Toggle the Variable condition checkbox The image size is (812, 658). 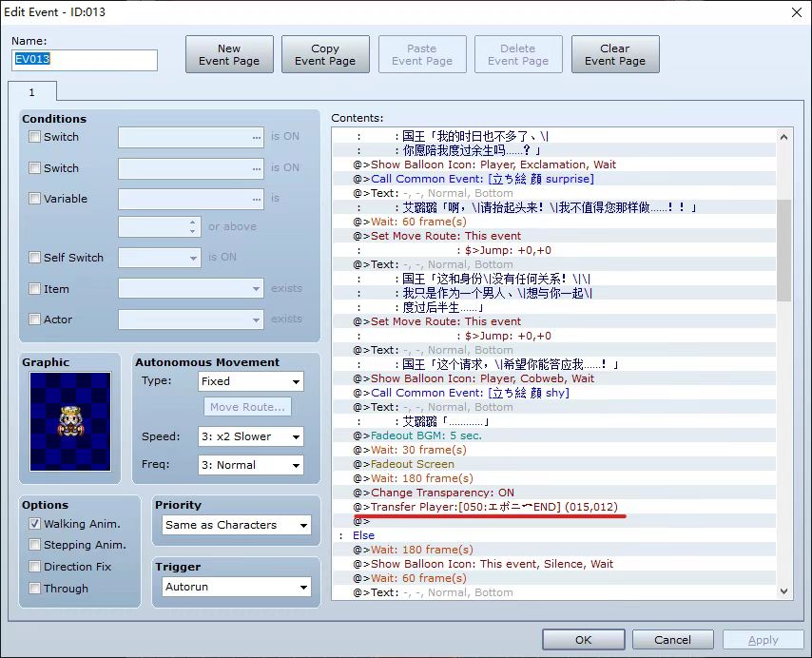click(34, 199)
